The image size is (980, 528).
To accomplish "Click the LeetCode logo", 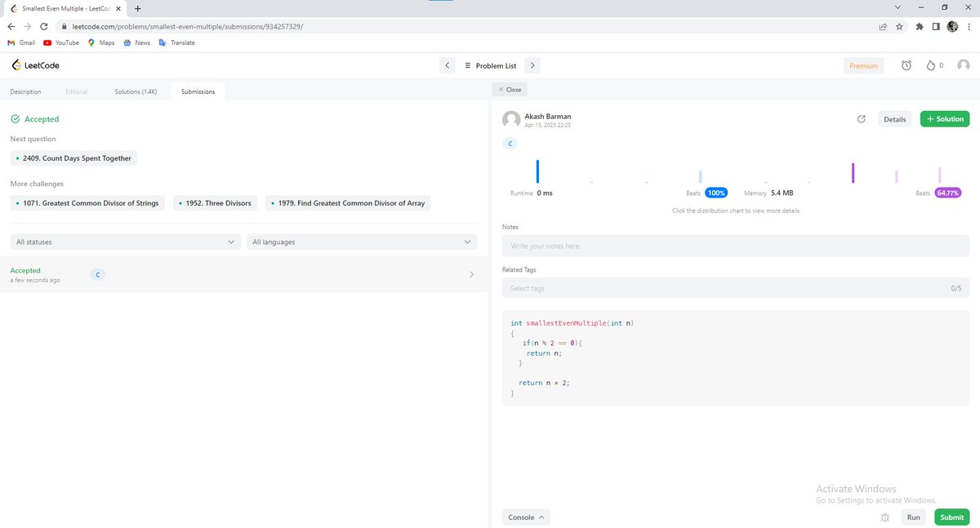I will tap(35, 65).
